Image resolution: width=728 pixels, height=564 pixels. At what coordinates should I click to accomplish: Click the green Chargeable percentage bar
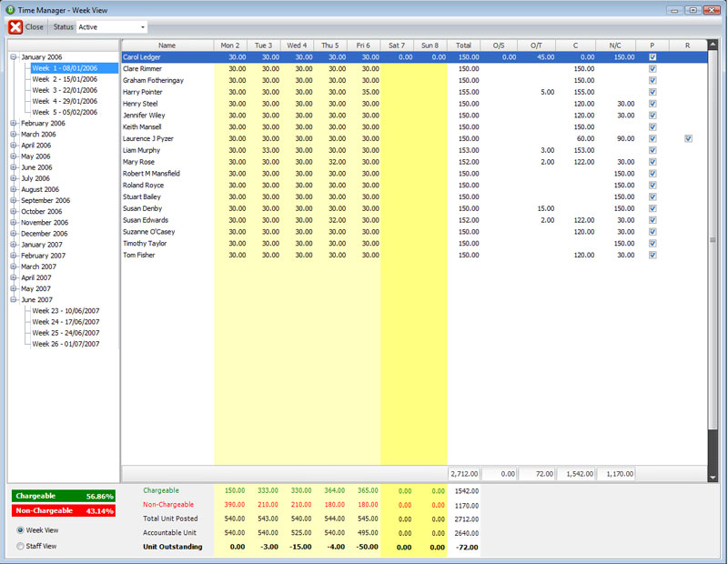coord(64,496)
